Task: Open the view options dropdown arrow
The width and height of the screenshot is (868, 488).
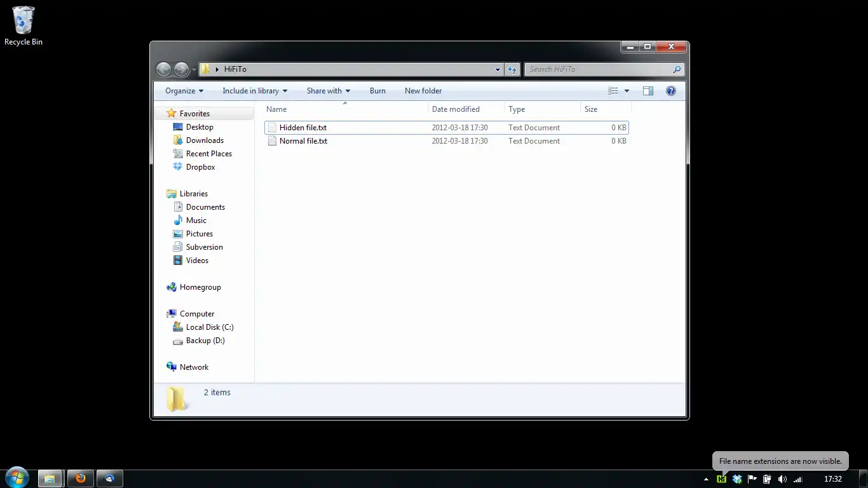Action: [x=627, y=91]
